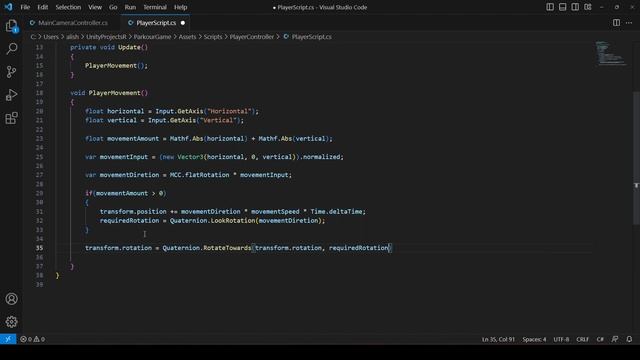
Task: Select language mode C# in status bar
Action: pyautogui.click(x=600, y=339)
